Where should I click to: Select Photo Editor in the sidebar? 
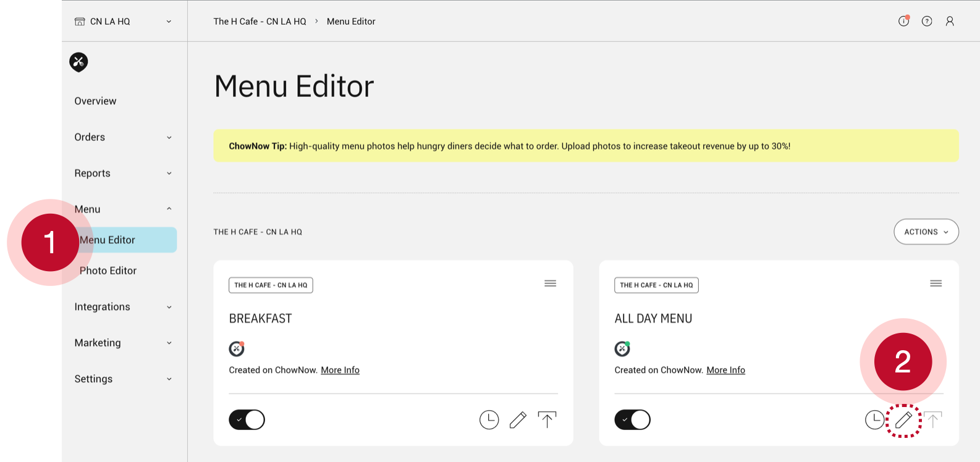coord(108,271)
